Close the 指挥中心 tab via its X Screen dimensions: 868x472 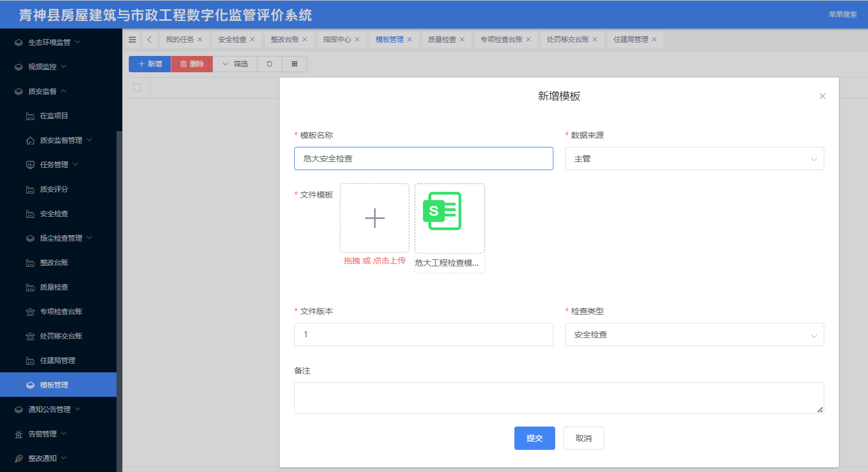357,40
